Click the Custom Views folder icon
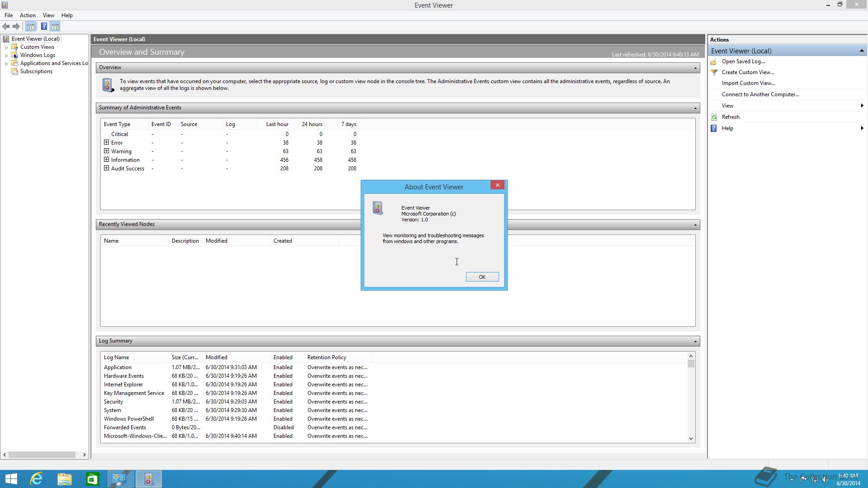Viewport: 868px width, 488px height. click(x=14, y=47)
